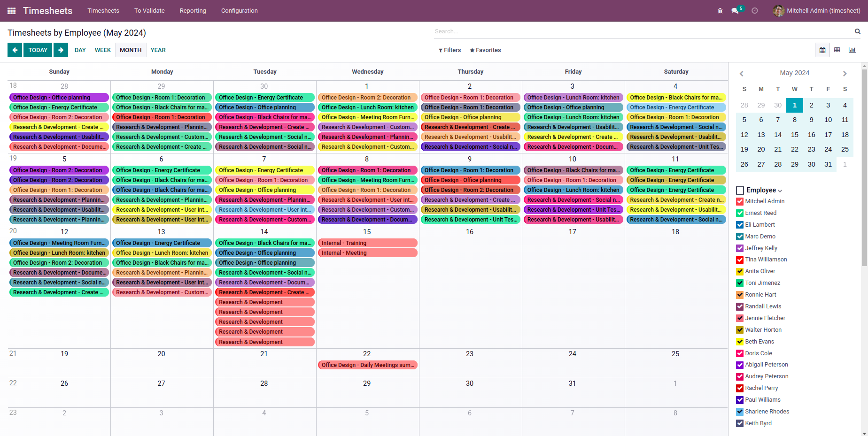Select day 22 in mini calendar
868x436 pixels.
point(795,149)
